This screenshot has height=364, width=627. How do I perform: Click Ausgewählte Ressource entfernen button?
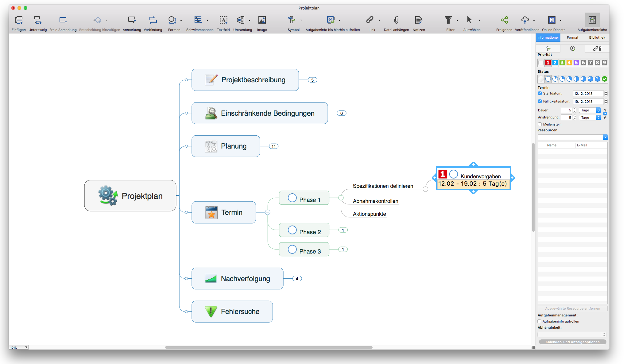coord(572,308)
